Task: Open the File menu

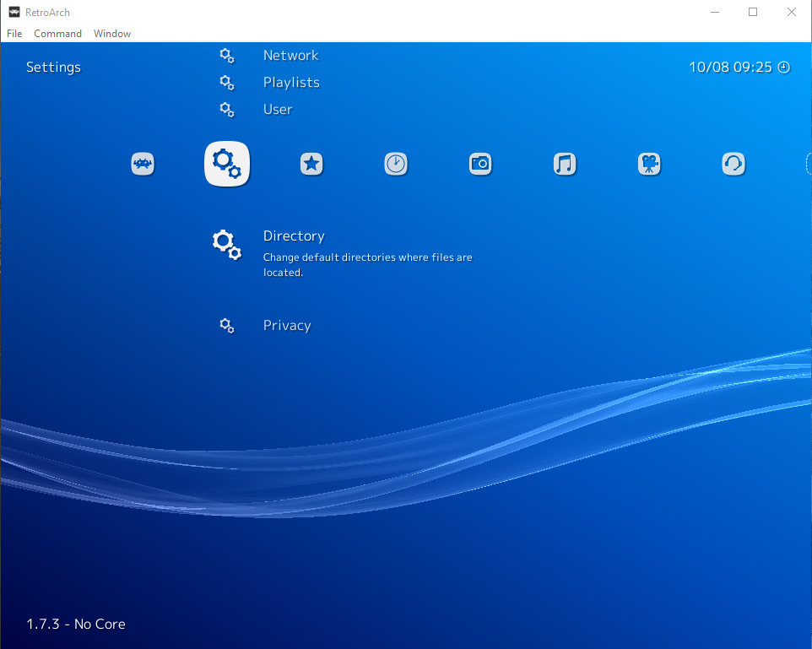Action: pos(14,34)
